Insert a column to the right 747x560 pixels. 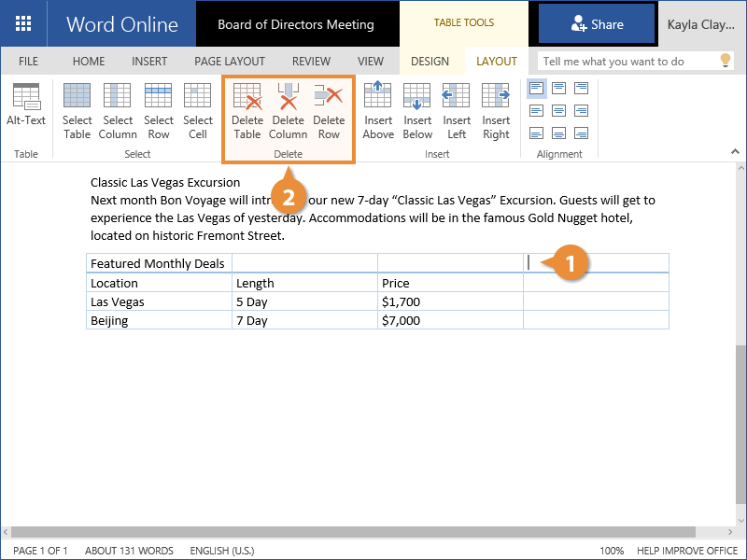click(x=496, y=111)
